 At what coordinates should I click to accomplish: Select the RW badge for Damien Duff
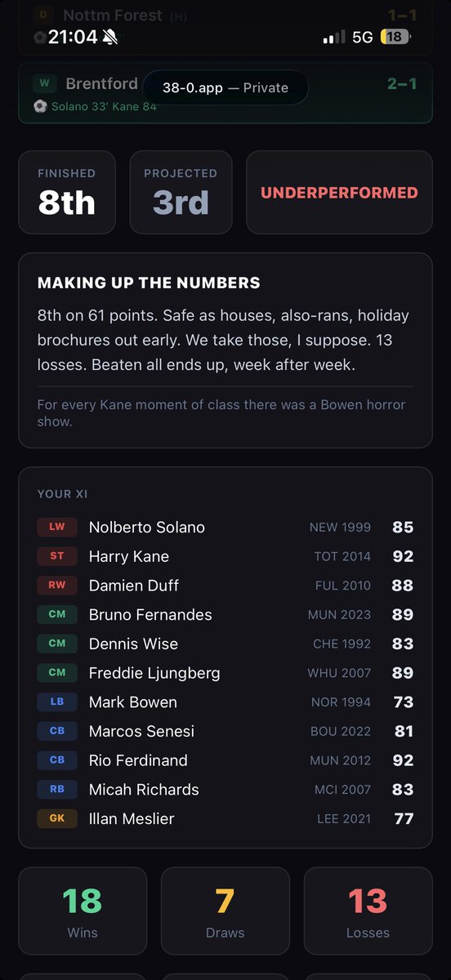[56, 586]
